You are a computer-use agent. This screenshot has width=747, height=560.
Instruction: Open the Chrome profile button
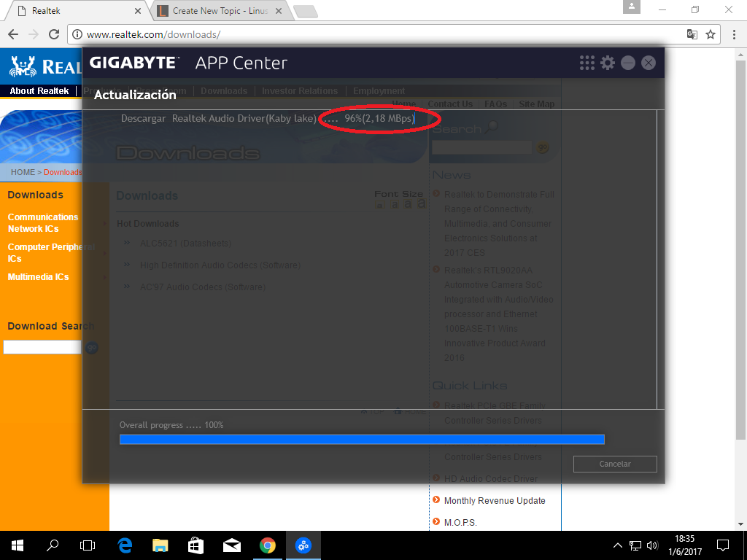(632, 7)
